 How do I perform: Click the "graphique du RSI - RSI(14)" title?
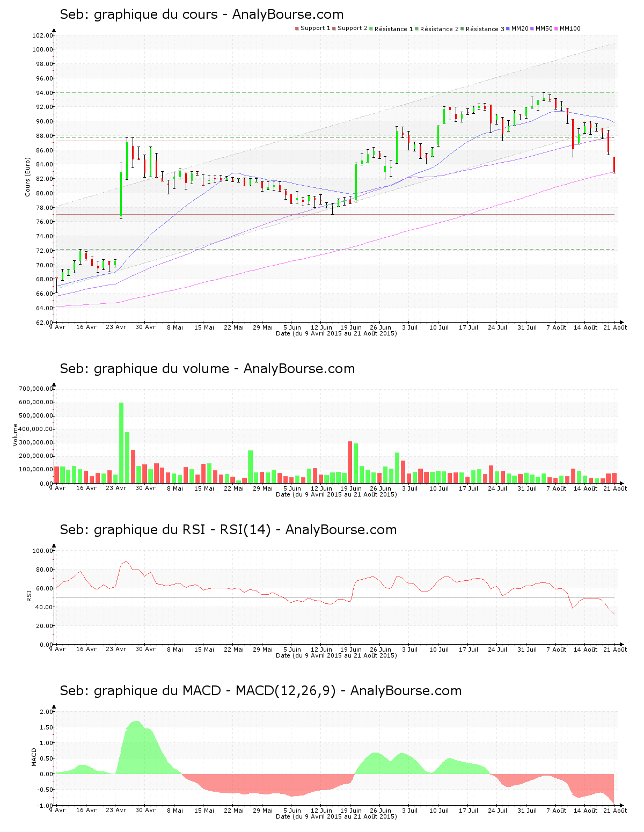pos(182,530)
